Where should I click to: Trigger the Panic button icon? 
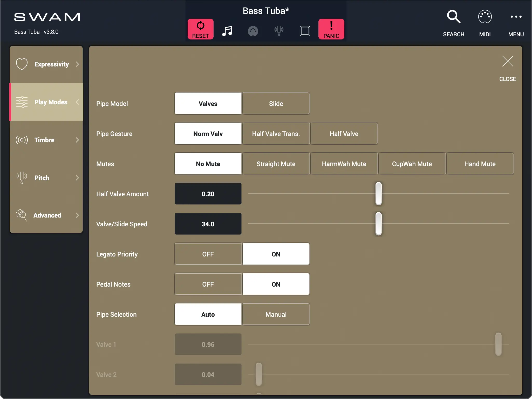click(x=331, y=29)
